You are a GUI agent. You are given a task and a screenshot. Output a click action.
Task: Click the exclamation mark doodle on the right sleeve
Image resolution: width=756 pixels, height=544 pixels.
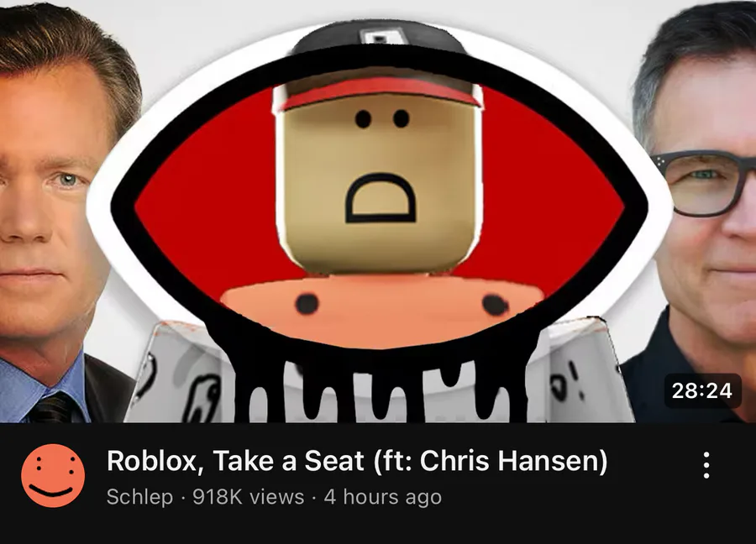click(x=575, y=379)
